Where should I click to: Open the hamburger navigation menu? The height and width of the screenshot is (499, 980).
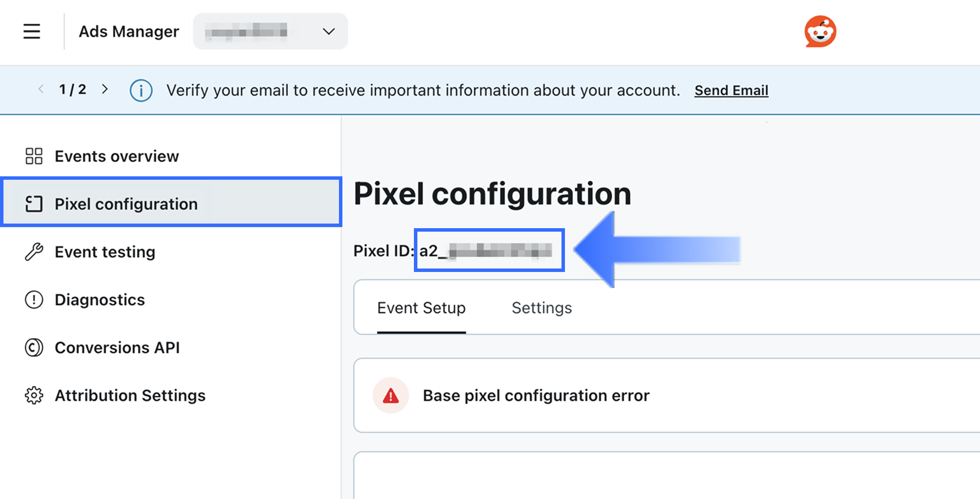32,31
